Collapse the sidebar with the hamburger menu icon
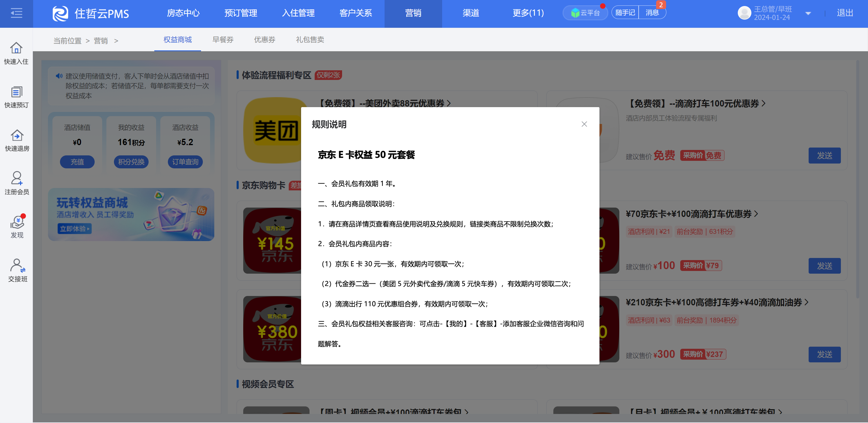 [x=16, y=13]
